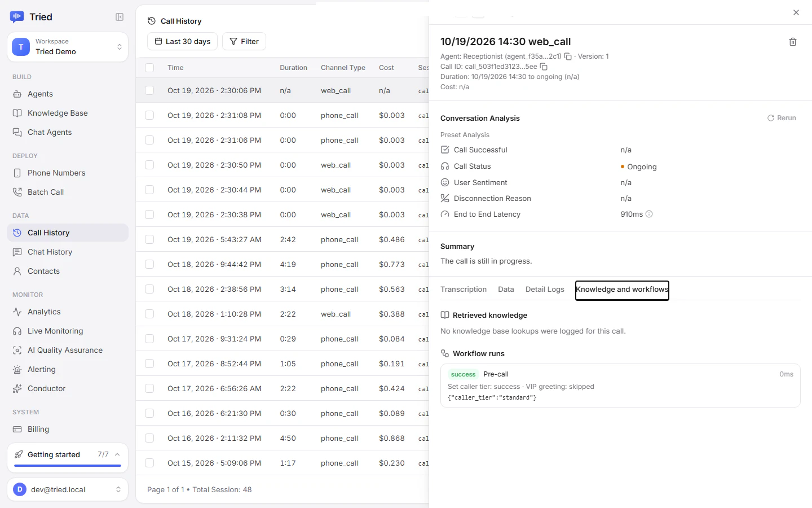Delete this call with trash icon
The image size is (812, 508).
tap(792, 42)
